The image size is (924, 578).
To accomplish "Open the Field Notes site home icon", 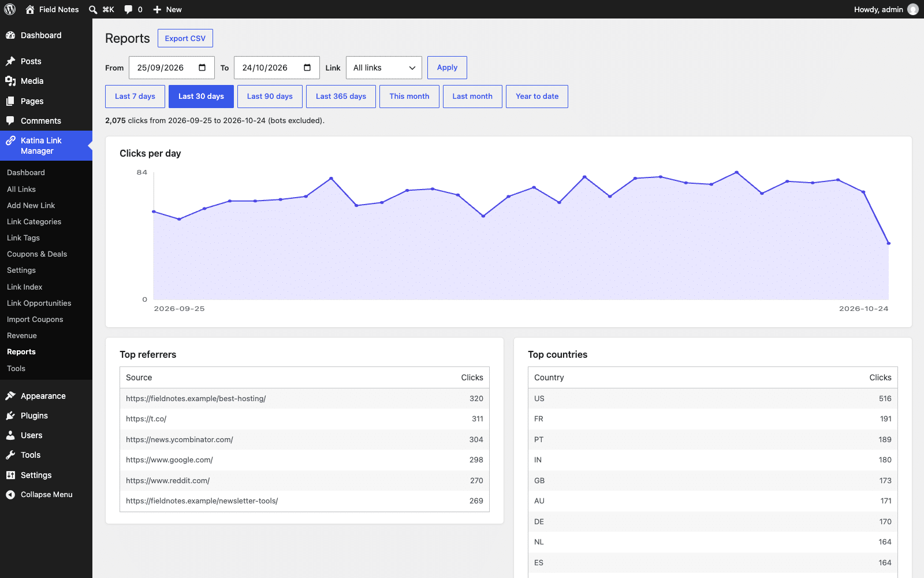I will [30, 9].
